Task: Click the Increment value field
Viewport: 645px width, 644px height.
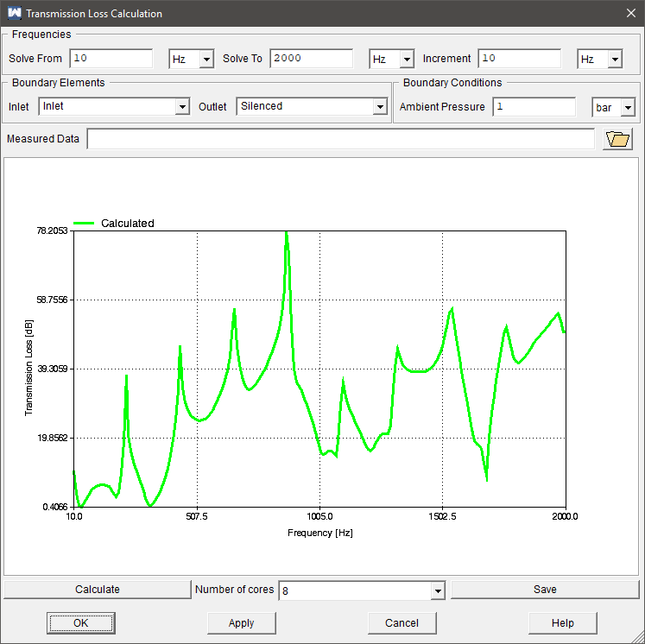Action: (x=520, y=59)
